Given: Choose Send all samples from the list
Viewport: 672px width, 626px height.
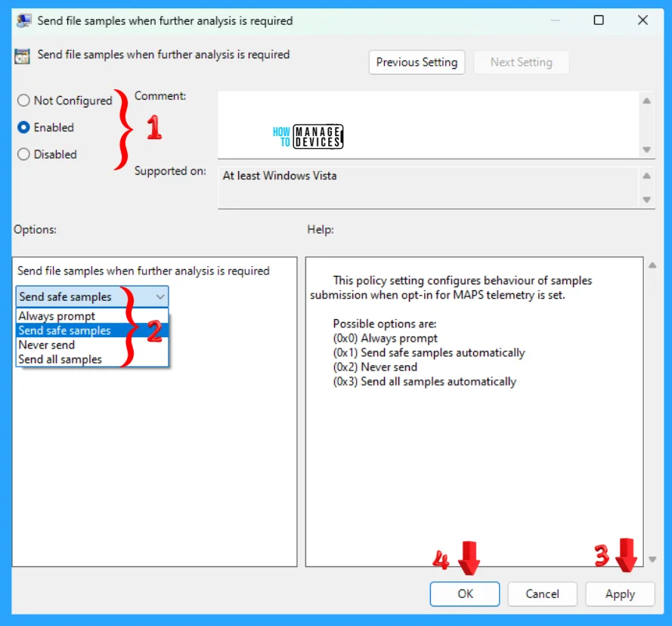Looking at the screenshot, I should pyautogui.click(x=92, y=359).
